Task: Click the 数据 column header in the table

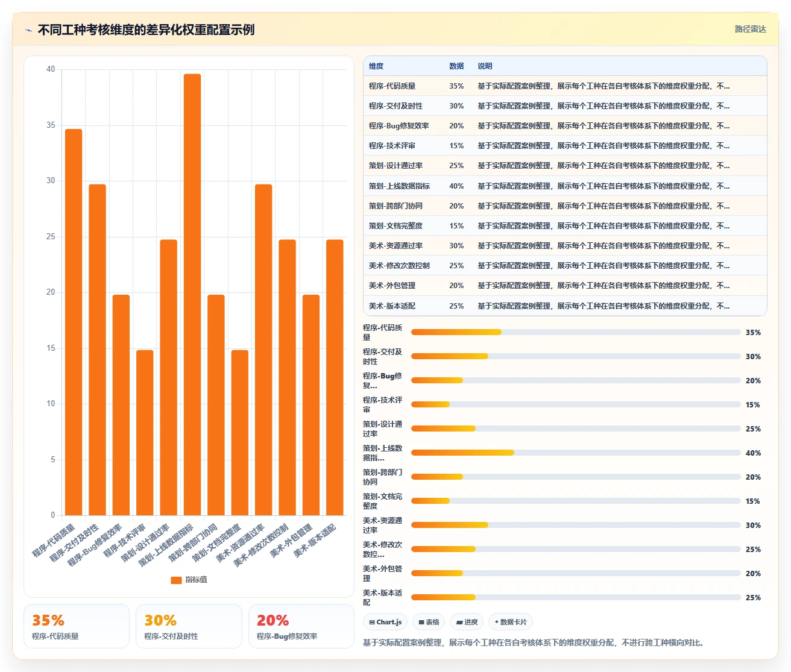Action: [x=456, y=66]
